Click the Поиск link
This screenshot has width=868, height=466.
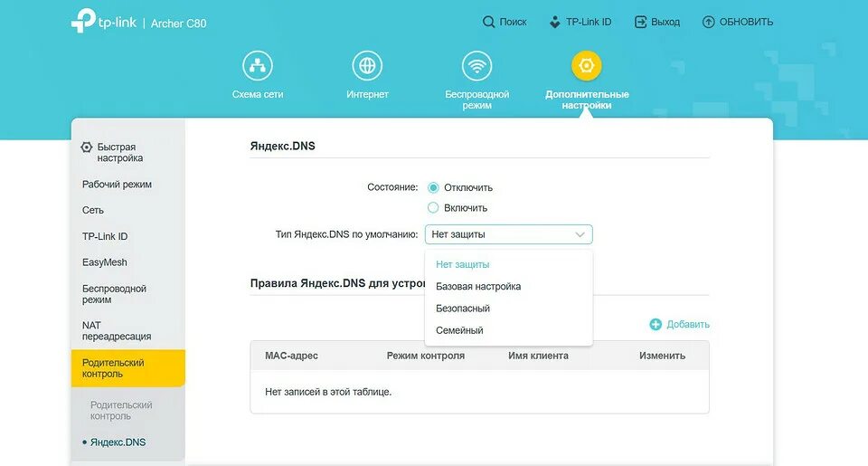[514, 22]
